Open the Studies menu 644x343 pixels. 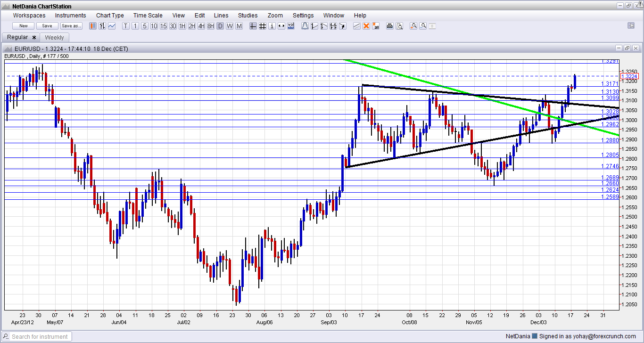pos(248,16)
